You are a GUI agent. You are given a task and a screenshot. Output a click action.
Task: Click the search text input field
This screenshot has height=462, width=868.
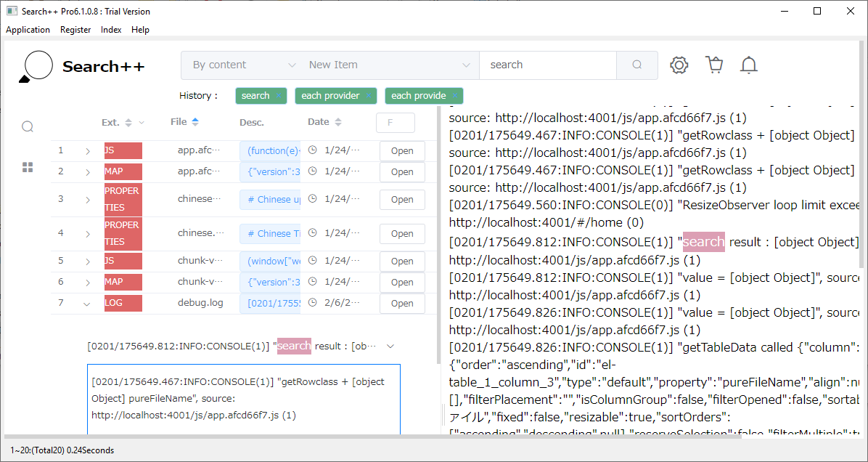click(x=547, y=65)
